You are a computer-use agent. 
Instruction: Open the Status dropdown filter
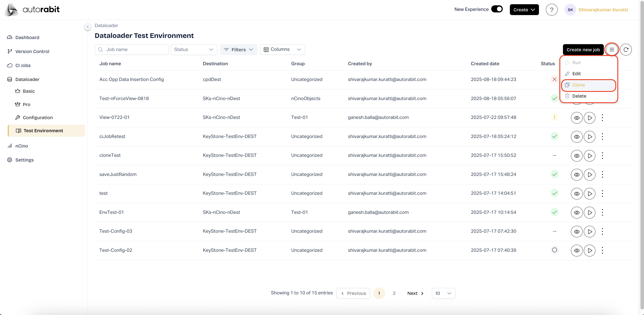pyautogui.click(x=194, y=49)
